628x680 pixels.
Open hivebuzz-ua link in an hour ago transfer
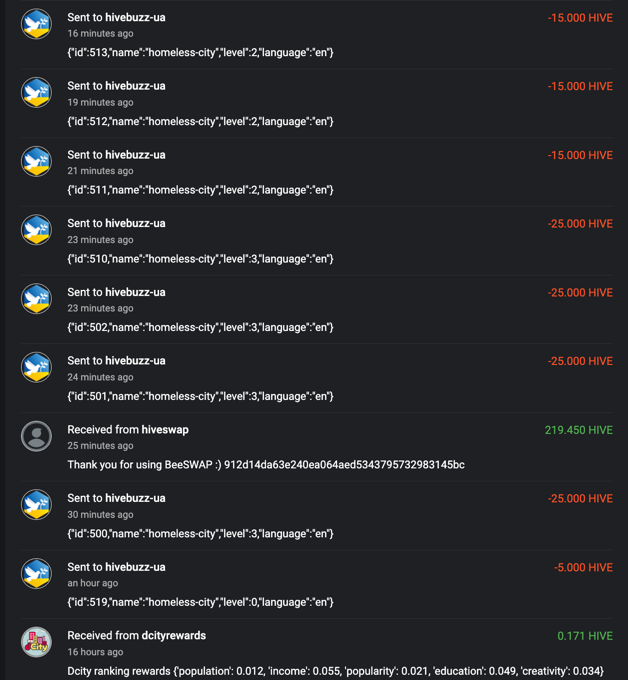135,567
